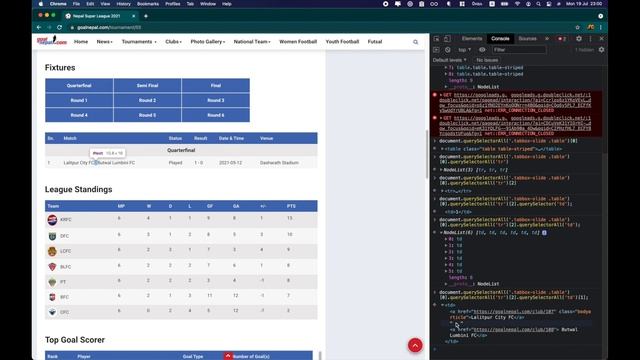Expand the NodeList(6) result arrow

pos(441,233)
